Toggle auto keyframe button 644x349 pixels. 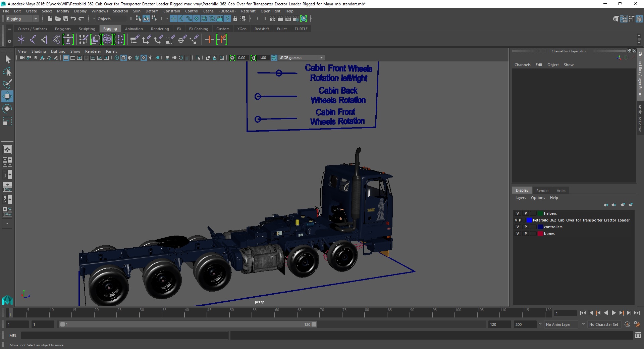[x=627, y=325]
